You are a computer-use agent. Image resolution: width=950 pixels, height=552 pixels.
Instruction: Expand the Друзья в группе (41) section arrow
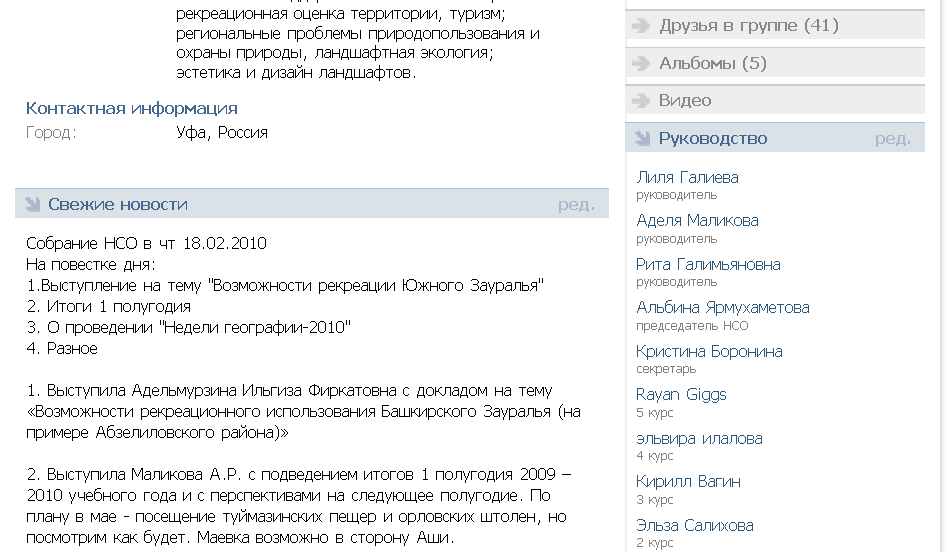(x=640, y=25)
